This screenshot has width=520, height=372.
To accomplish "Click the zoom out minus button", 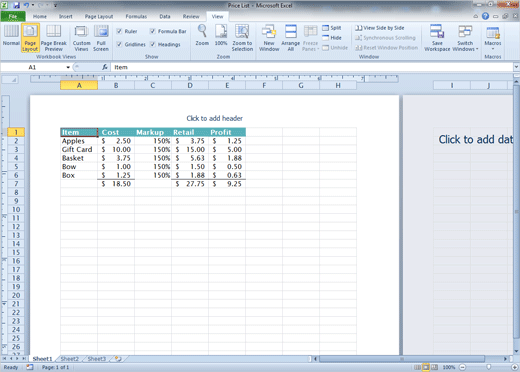I will coord(463,367).
